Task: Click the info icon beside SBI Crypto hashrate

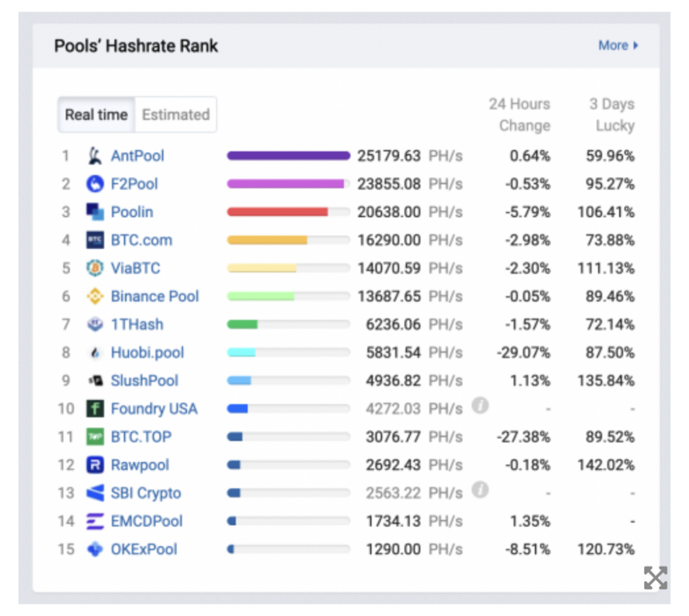Action: pos(480,490)
